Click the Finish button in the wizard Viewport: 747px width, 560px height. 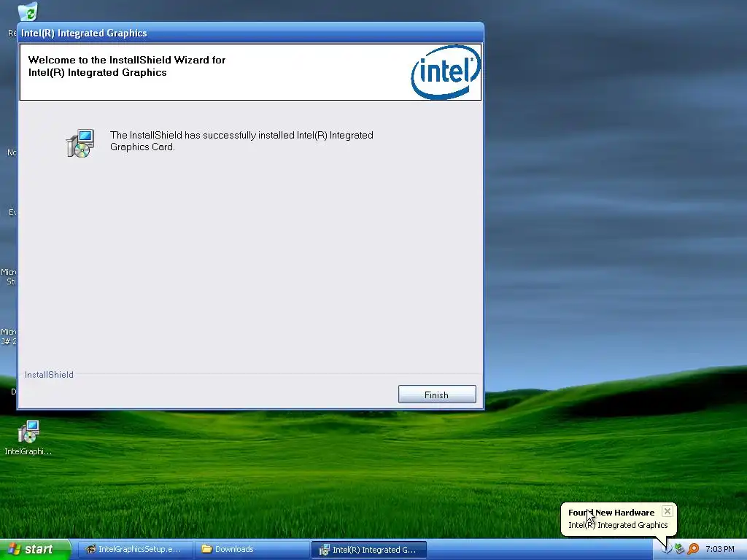[x=437, y=394]
